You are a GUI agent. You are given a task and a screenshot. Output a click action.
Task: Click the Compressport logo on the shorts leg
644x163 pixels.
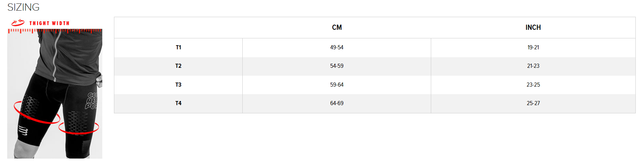(x=23, y=130)
